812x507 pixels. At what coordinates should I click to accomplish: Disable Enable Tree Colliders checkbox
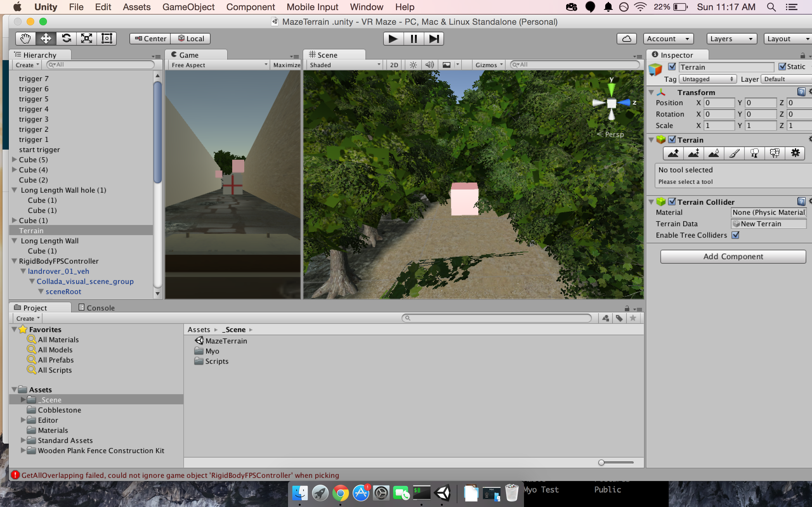tap(736, 235)
